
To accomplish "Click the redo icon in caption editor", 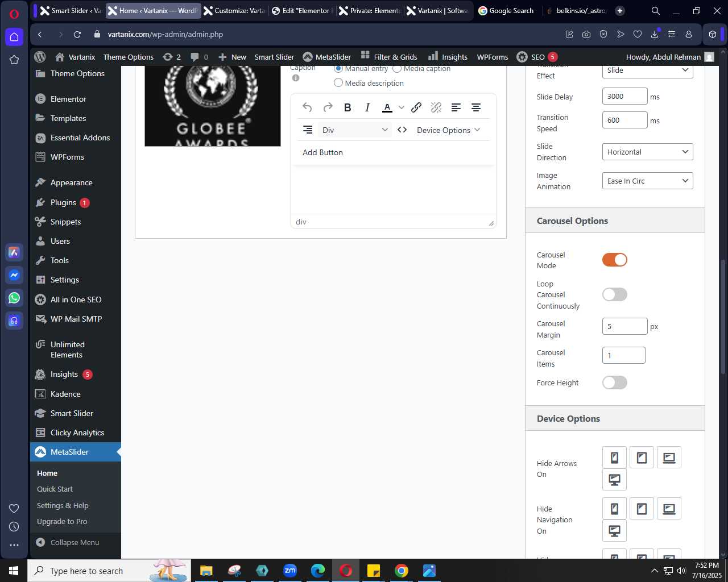I will pyautogui.click(x=328, y=107).
